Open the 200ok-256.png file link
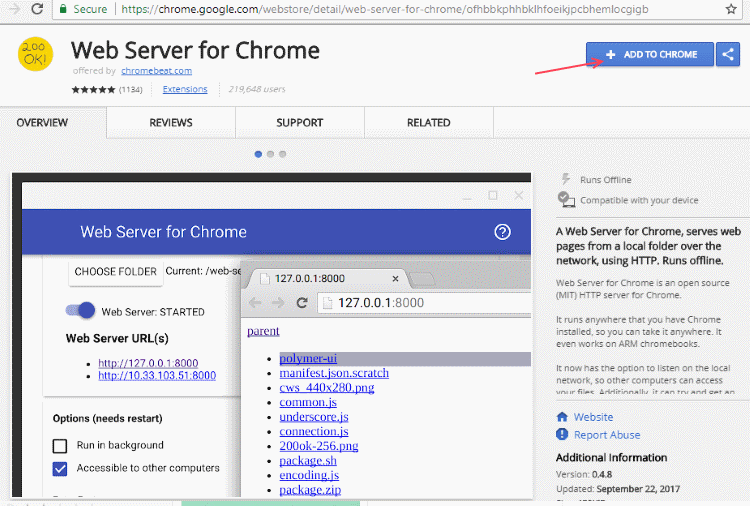This screenshot has height=506, width=750. point(319,446)
